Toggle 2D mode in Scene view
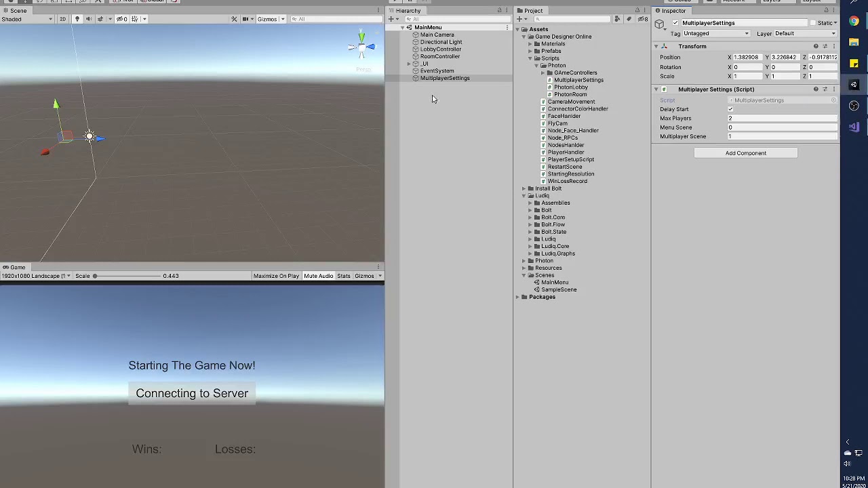 click(62, 19)
